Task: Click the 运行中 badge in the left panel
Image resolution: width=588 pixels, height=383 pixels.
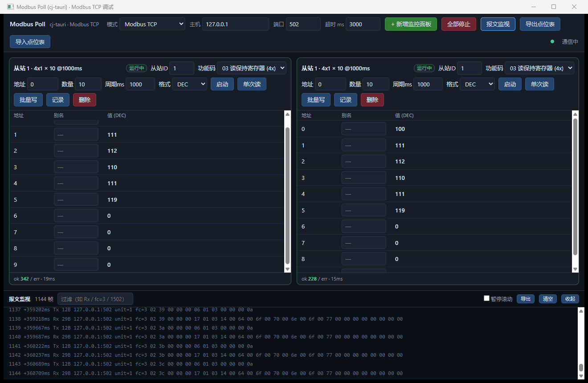Action: [136, 68]
